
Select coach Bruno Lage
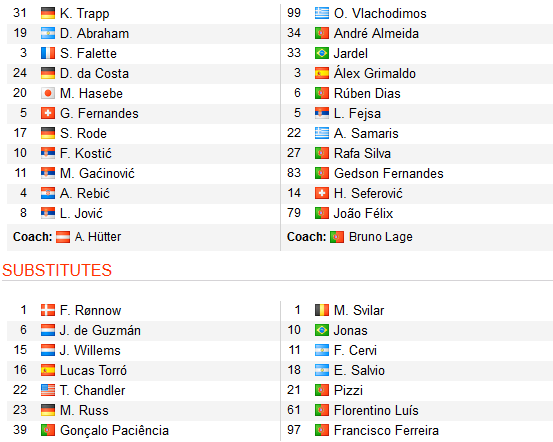(381, 237)
